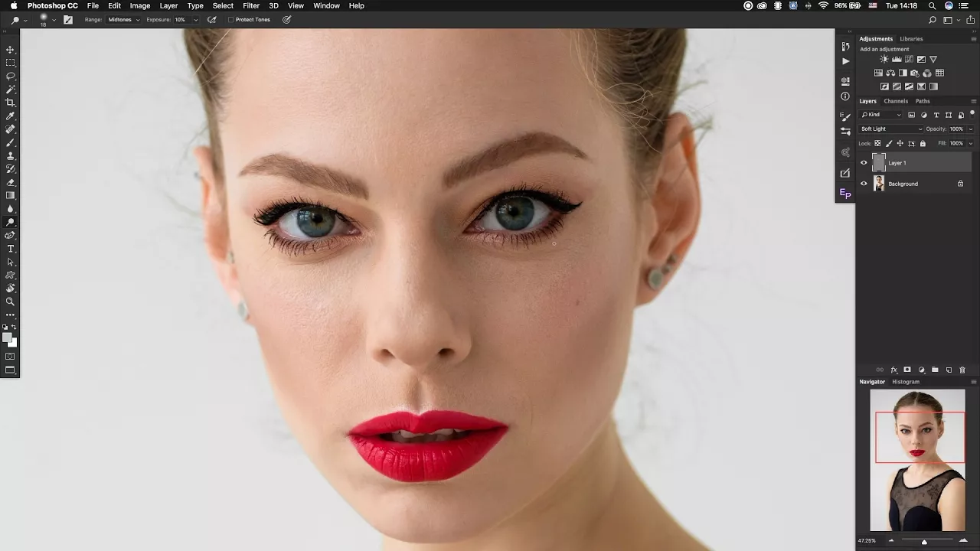This screenshot has width=980, height=551.
Task: Select the Zoom tool
Action: click(x=10, y=302)
